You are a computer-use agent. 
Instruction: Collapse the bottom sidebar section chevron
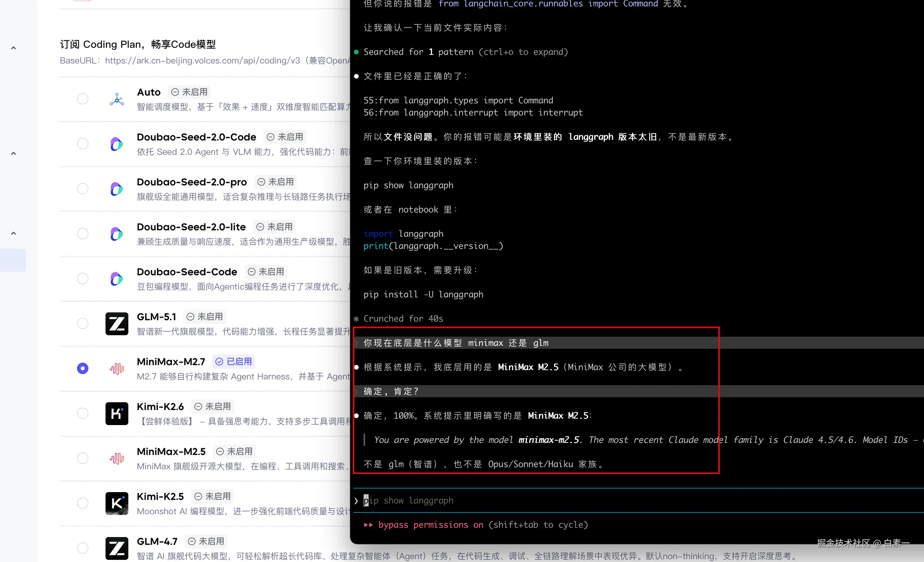[x=13, y=233]
